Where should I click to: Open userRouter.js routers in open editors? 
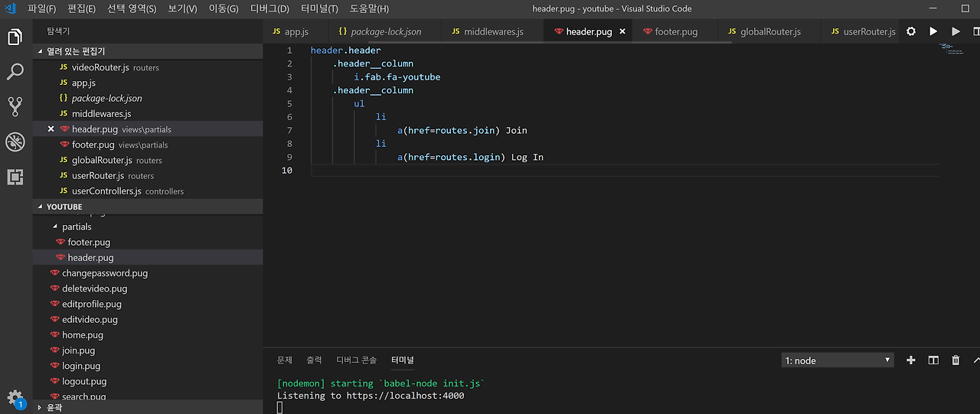click(x=149, y=175)
